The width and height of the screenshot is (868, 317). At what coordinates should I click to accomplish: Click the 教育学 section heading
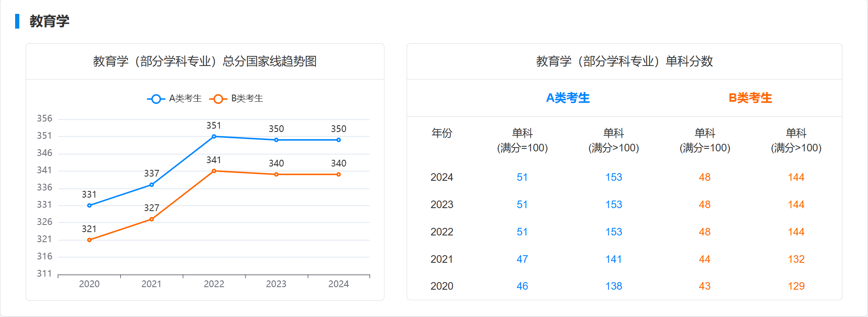tap(49, 21)
